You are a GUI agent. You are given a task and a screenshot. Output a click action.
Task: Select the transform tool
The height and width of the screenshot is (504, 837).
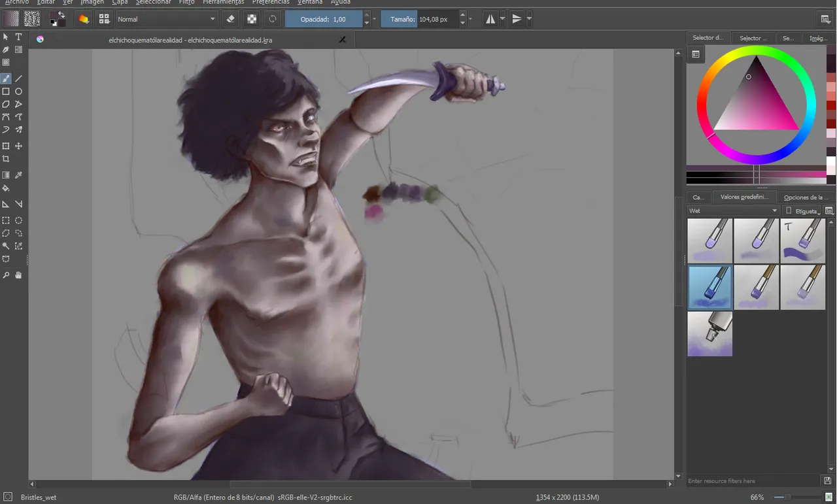point(6,146)
